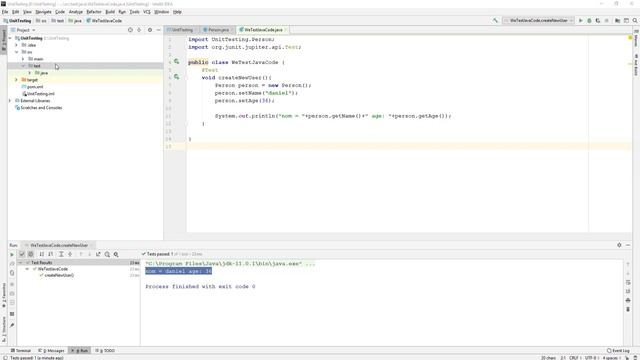Open the Event Log button

click(x=618, y=351)
